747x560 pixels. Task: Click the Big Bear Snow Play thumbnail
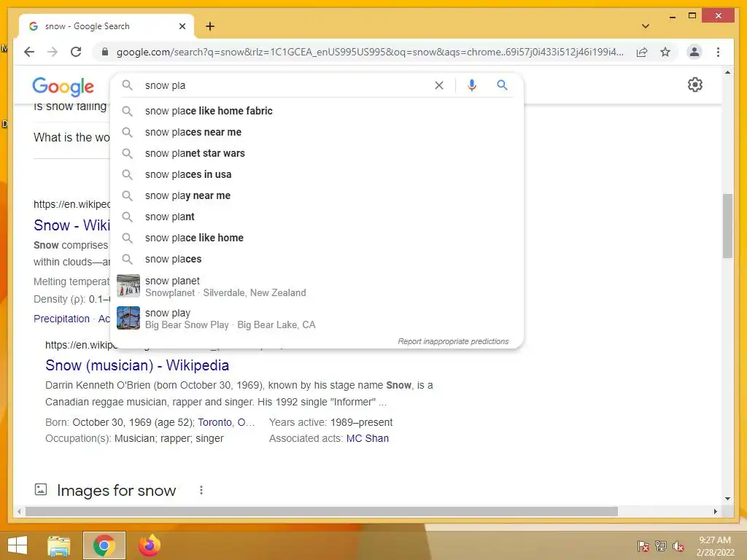click(x=128, y=318)
